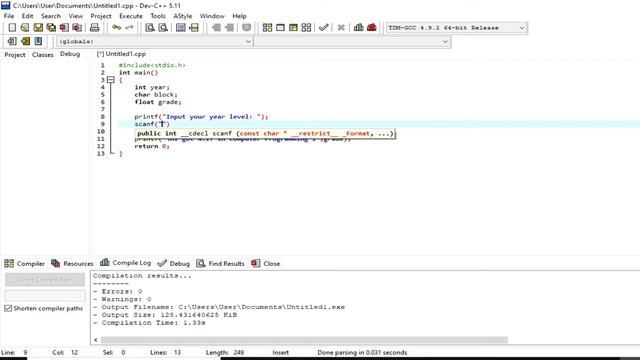Open the empty function list dropdown
Image resolution: width=640 pixels, height=360 pixels.
(x=352, y=41)
